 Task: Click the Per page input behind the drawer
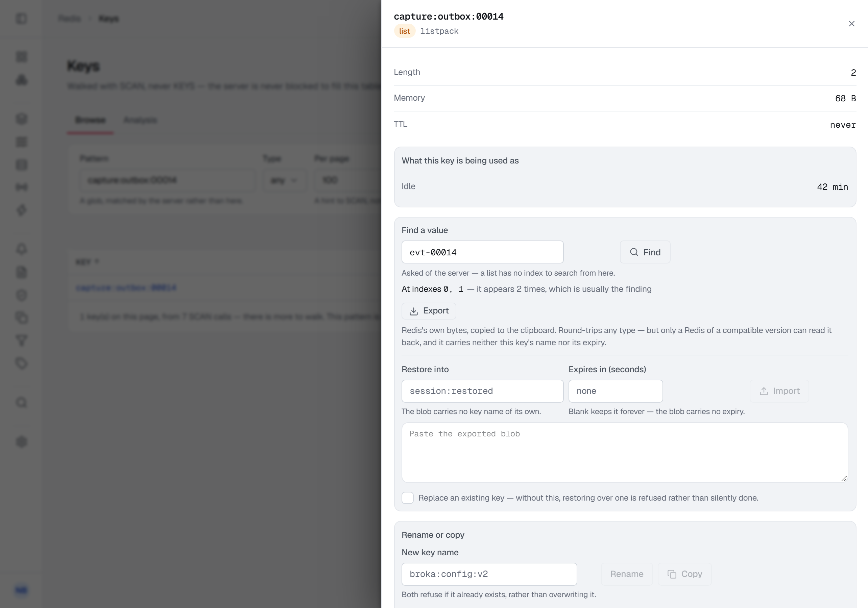[348, 180]
